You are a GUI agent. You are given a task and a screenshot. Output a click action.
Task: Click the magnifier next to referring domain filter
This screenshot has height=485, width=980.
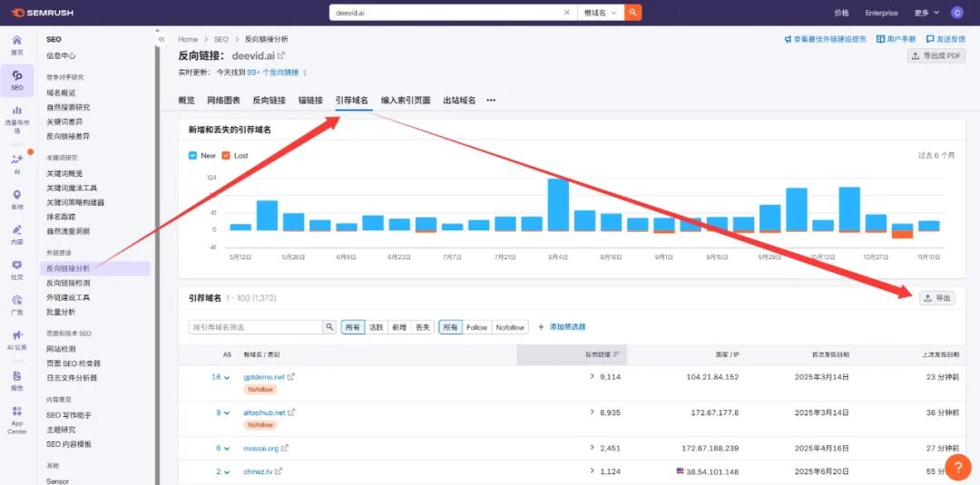point(329,327)
